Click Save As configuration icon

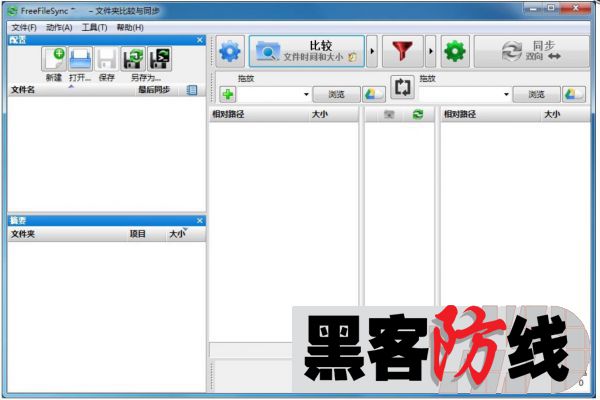click(x=133, y=59)
